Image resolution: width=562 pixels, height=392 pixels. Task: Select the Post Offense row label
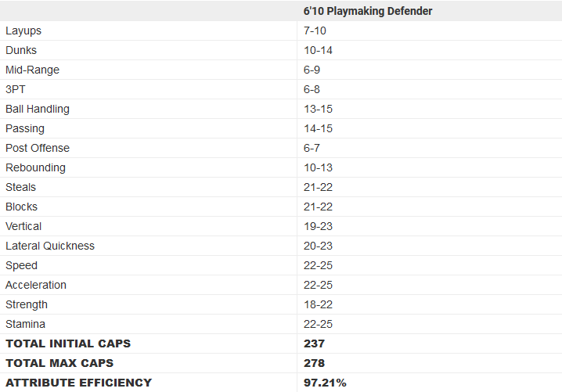click(38, 148)
